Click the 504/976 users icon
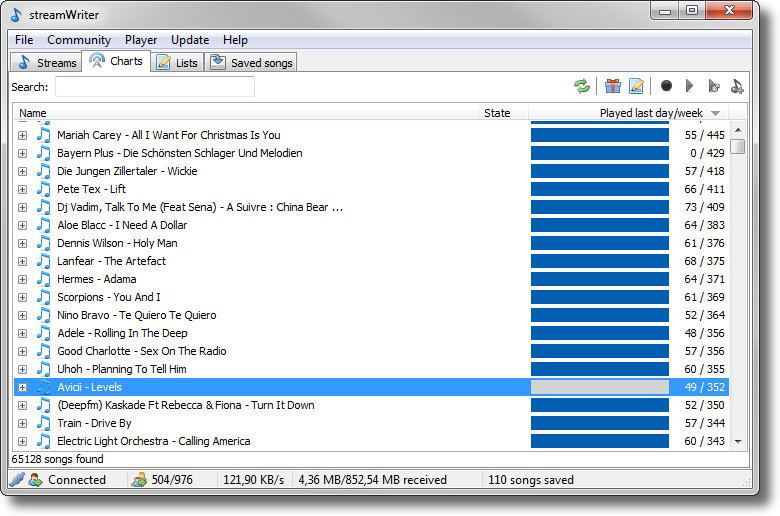780x516 pixels. [x=139, y=480]
